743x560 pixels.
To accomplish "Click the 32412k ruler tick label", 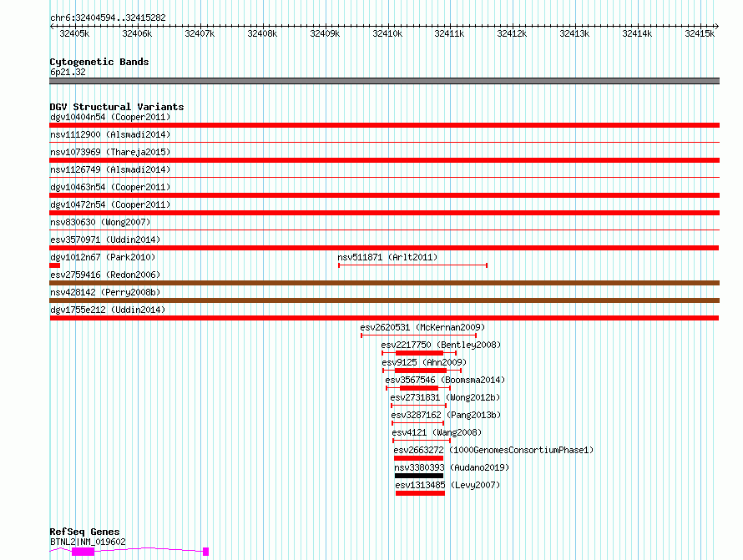I will 512,33.
